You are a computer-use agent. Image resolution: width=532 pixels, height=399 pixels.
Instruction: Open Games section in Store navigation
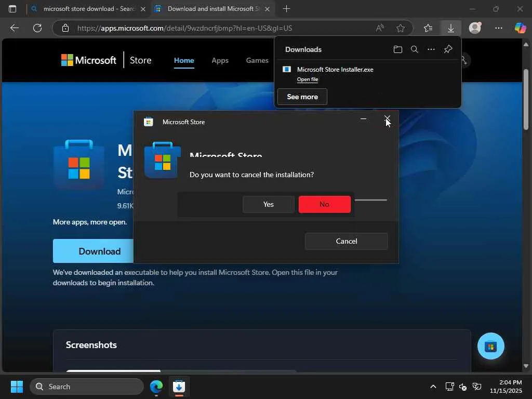click(257, 60)
